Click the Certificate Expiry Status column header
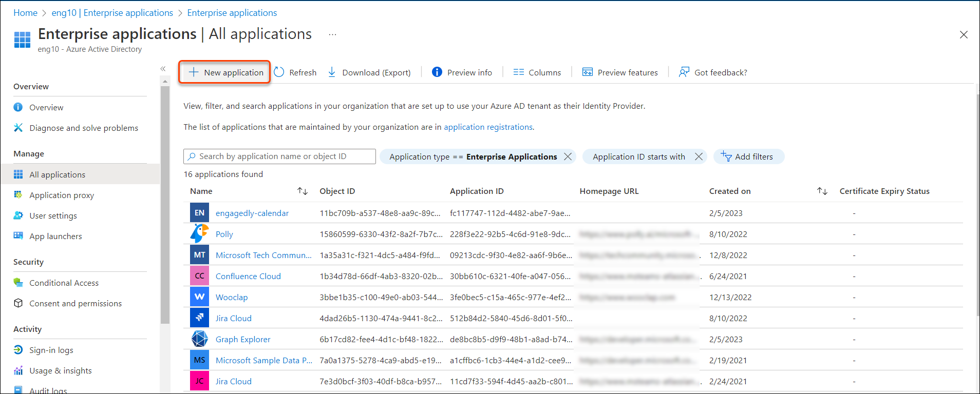This screenshot has width=980, height=394. 884,191
